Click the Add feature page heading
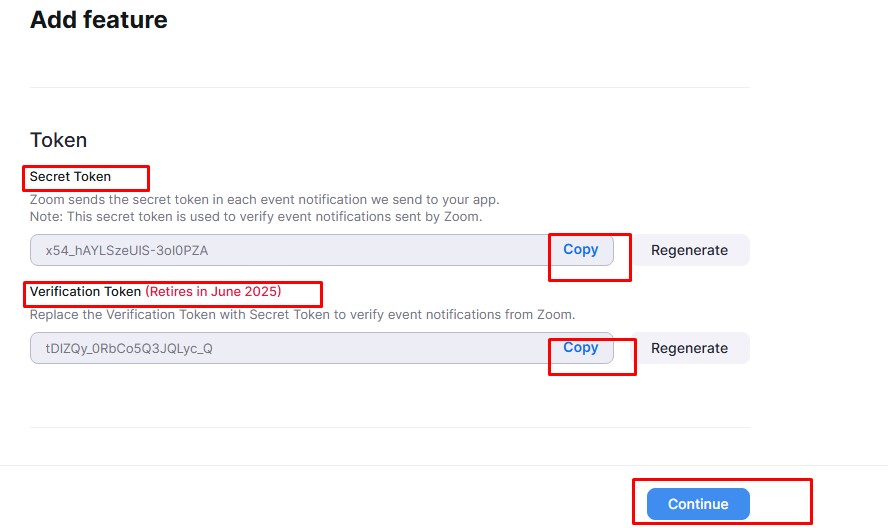The height and width of the screenshot is (528, 888). click(x=99, y=20)
